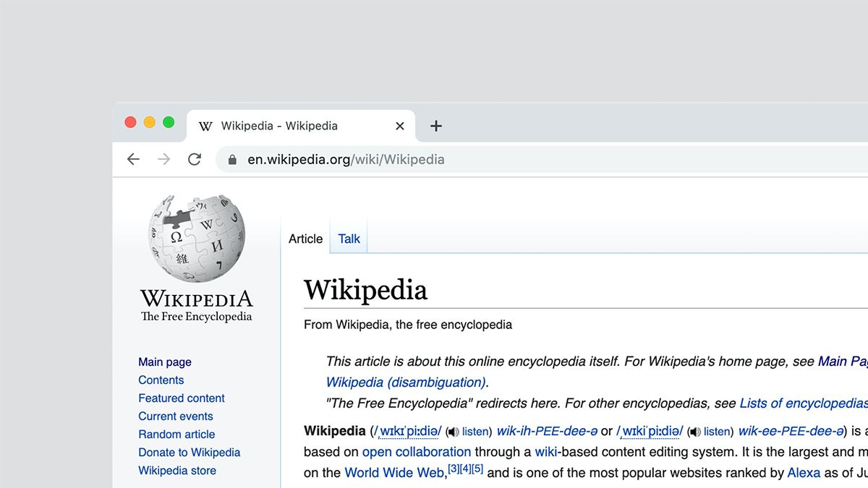The width and height of the screenshot is (868, 488).
Task: Click the first speaker listen icon
Action: point(454,432)
